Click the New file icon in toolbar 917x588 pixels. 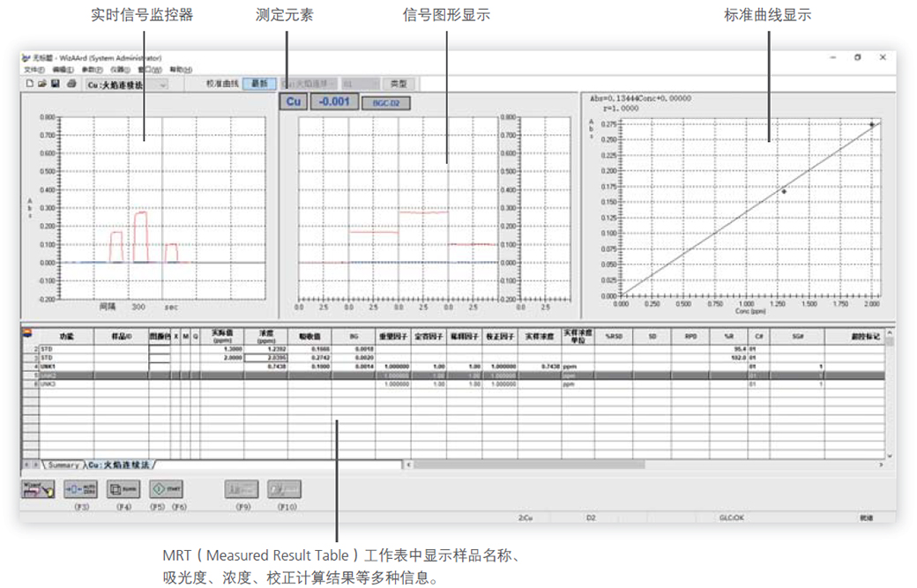point(29,85)
